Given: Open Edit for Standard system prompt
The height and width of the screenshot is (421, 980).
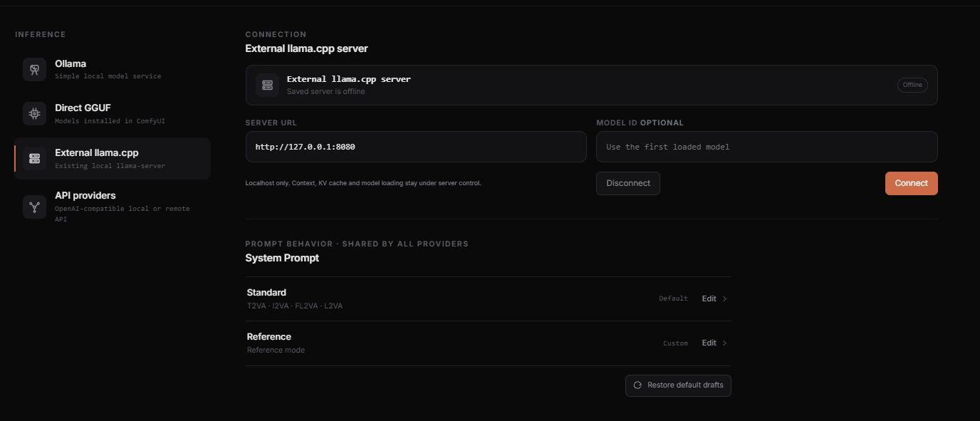Looking at the screenshot, I should (709, 299).
